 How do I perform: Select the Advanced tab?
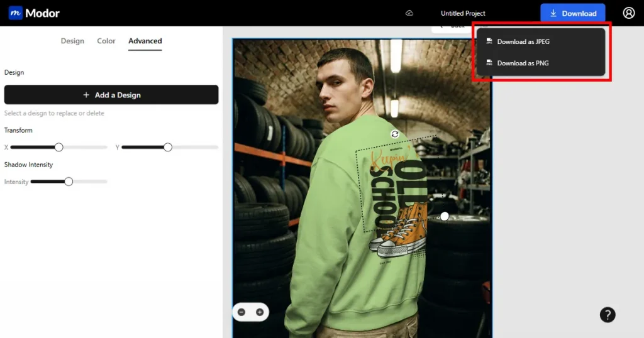click(x=145, y=41)
